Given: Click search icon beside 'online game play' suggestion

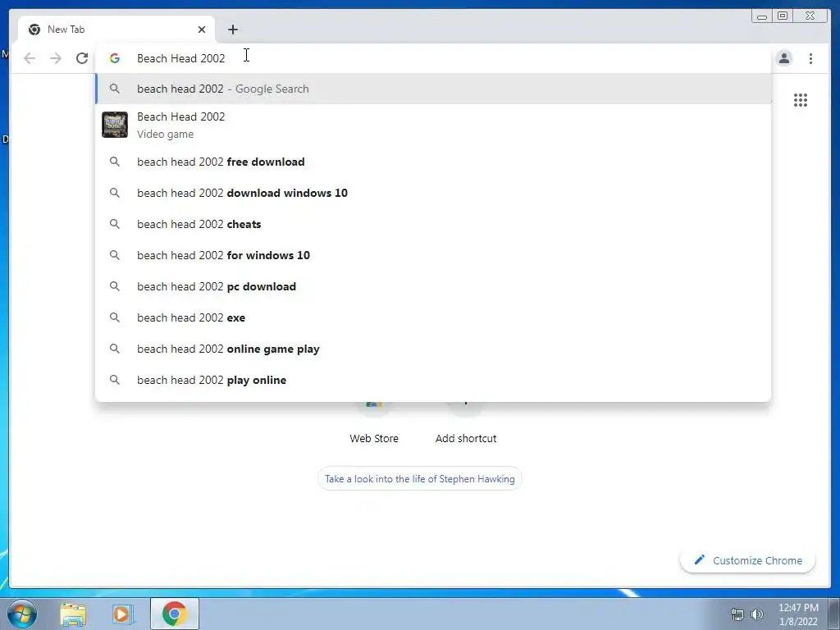Looking at the screenshot, I should 115,348.
